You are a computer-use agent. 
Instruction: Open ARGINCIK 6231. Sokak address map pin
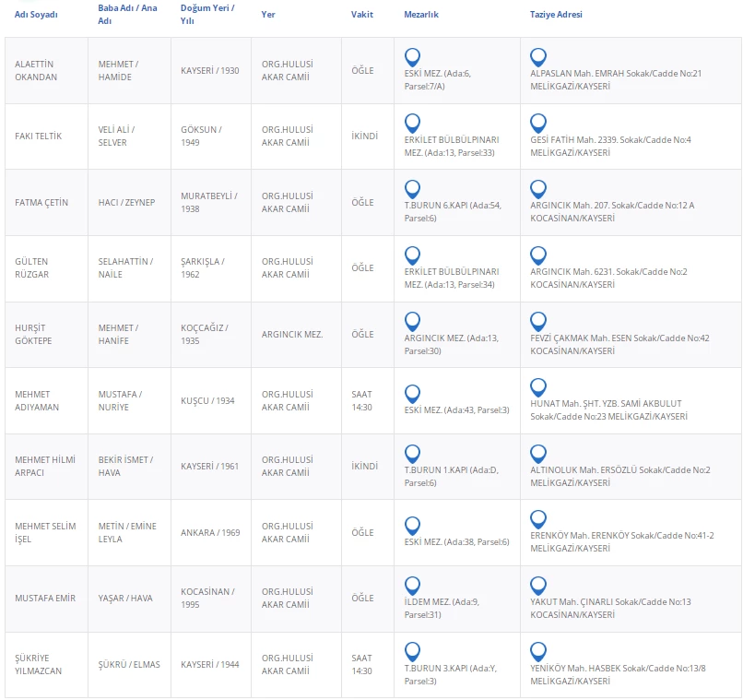click(x=538, y=255)
